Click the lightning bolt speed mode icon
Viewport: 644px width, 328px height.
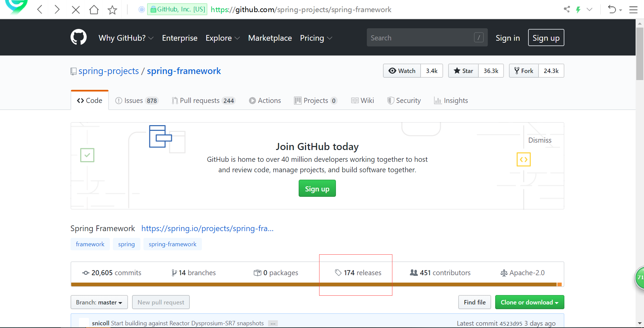(578, 9)
